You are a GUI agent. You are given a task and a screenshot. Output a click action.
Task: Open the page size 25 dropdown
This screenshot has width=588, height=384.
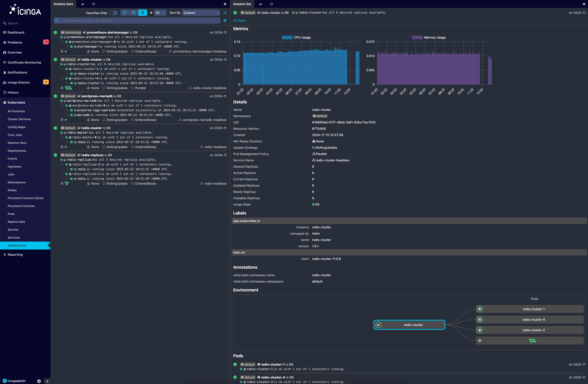160,13
